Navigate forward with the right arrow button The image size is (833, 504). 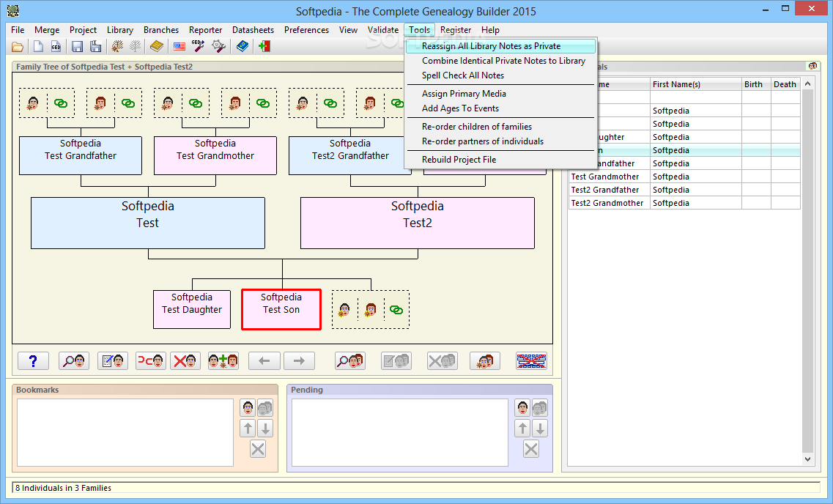click(299, 361)
